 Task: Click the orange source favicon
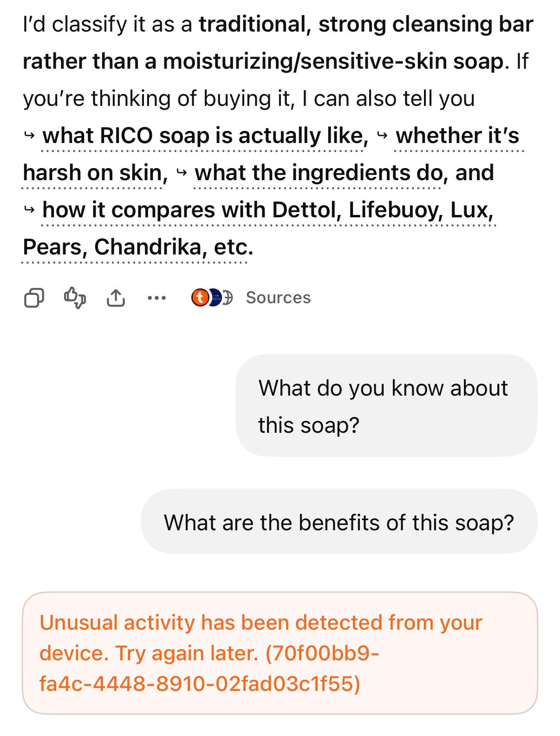tap(200, 297)
